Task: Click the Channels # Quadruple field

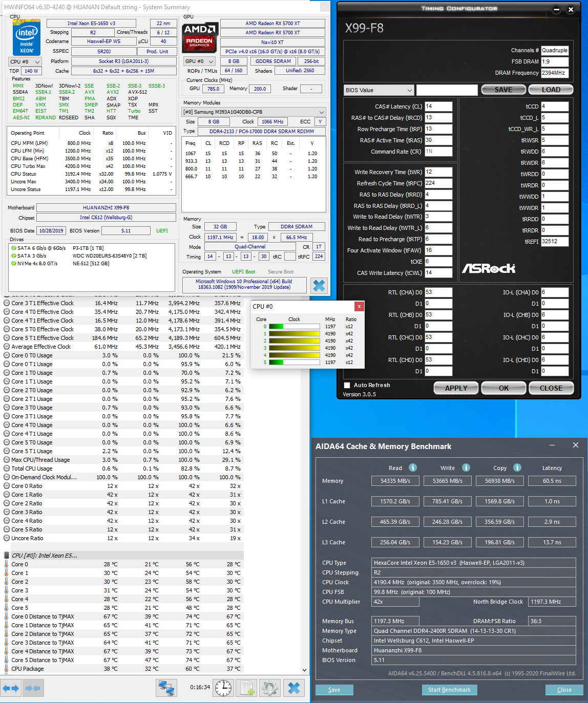Action: point(555,51)
